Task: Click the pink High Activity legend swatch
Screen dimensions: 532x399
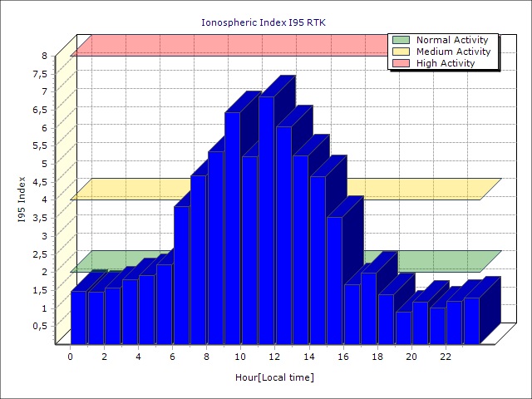Action: pos(401,63)
